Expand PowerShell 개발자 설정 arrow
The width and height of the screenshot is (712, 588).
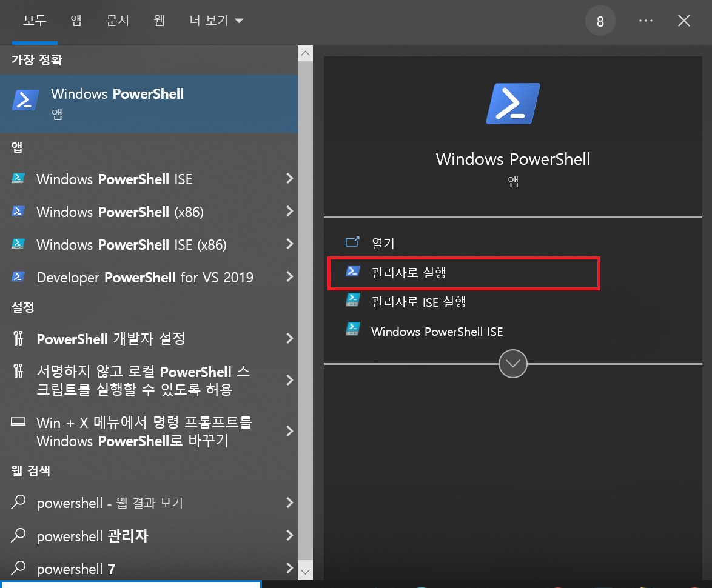tap(290, 338)
